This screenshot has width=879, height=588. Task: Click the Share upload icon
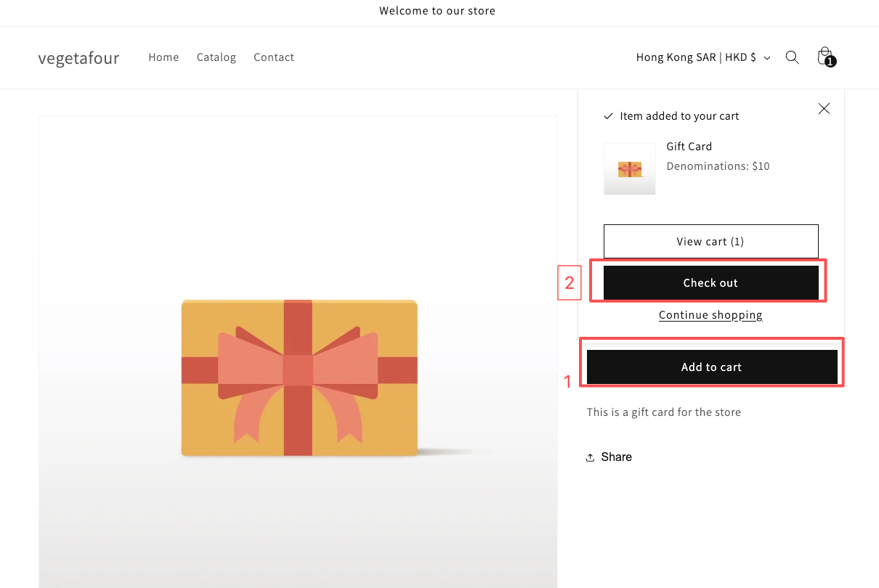[591, 457]
